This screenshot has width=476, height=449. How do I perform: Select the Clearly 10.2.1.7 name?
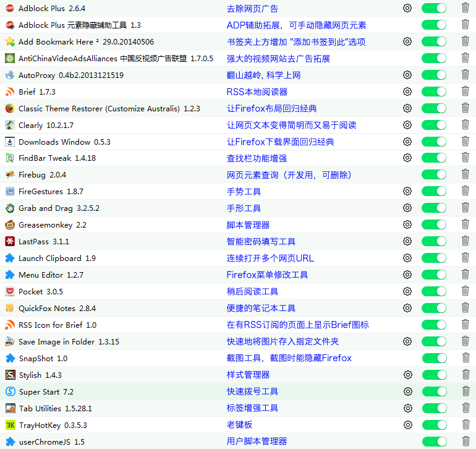coord(46,126)
